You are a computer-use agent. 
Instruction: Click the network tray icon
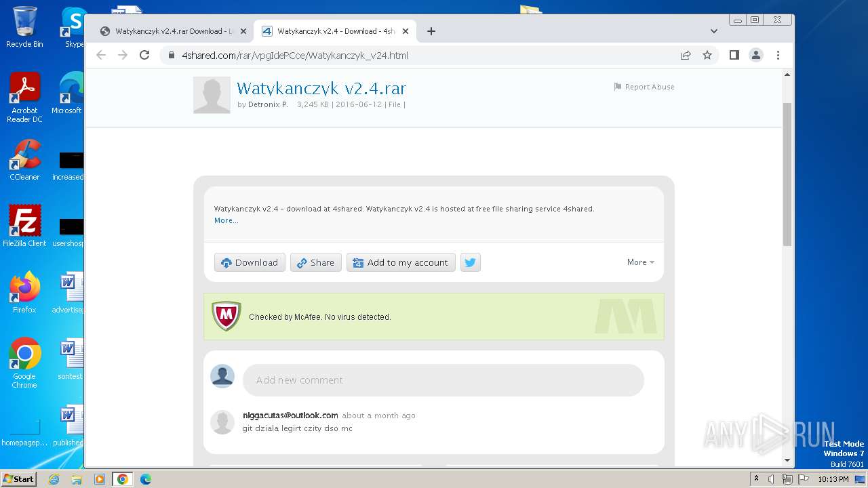pos(787,479)
